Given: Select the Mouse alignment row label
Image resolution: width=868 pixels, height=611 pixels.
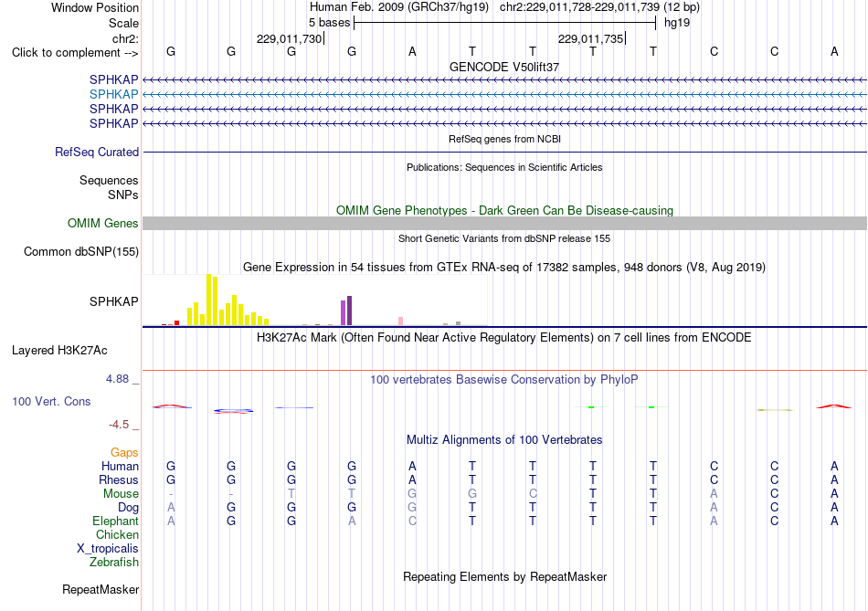Looking at the screenshot, I should point(121,494).
